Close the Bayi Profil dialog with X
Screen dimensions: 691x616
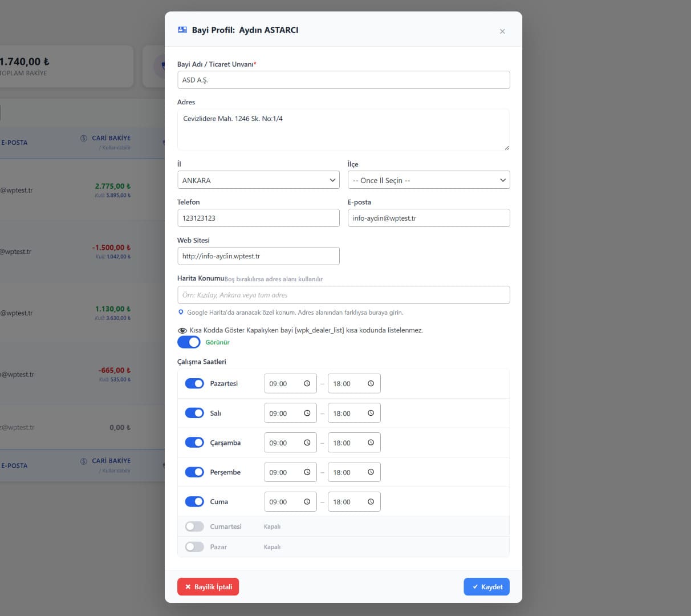(x=502, y=31)
